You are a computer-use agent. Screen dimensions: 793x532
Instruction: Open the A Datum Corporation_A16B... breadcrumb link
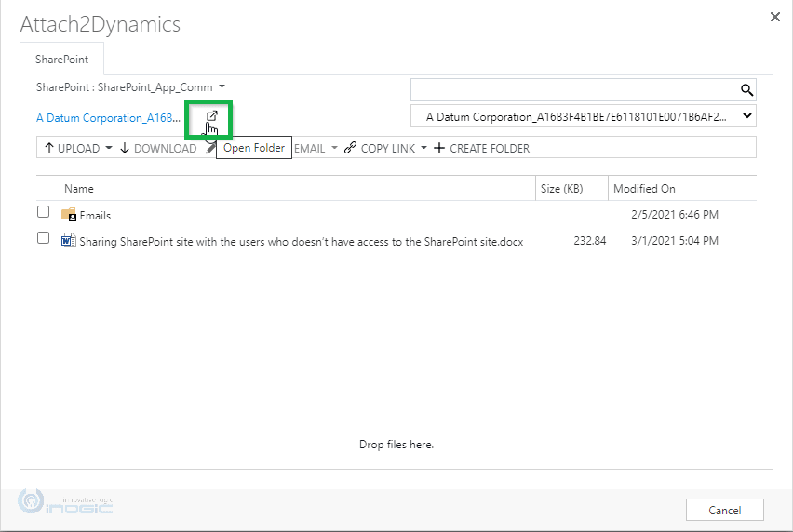pyautogui.click(x=108, y=118)
